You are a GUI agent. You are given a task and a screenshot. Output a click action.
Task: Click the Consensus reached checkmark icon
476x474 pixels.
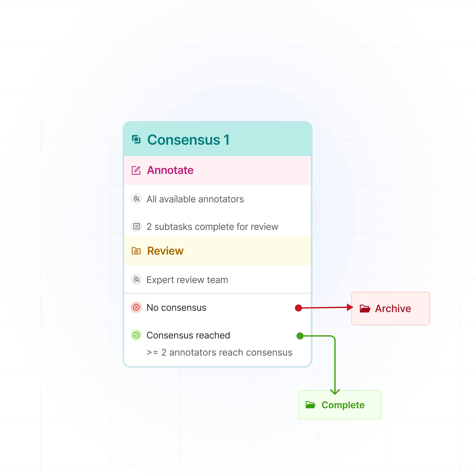[136, 335]
